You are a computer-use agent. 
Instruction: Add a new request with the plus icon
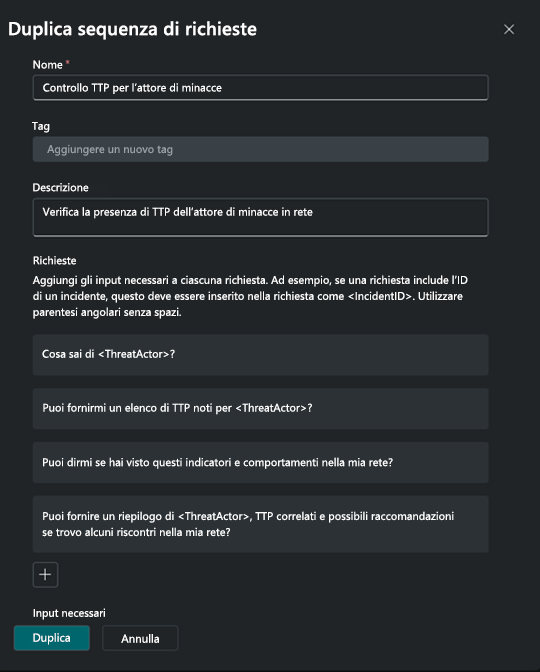coord(45,574)
